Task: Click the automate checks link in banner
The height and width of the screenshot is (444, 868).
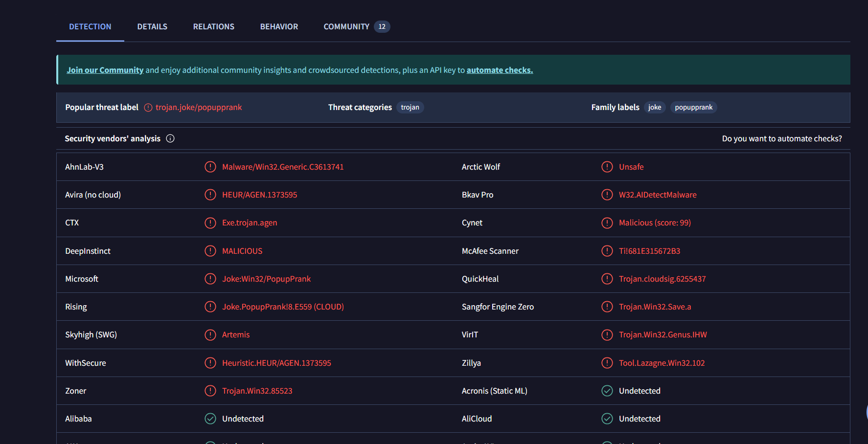Action: (x=500, y=70)
